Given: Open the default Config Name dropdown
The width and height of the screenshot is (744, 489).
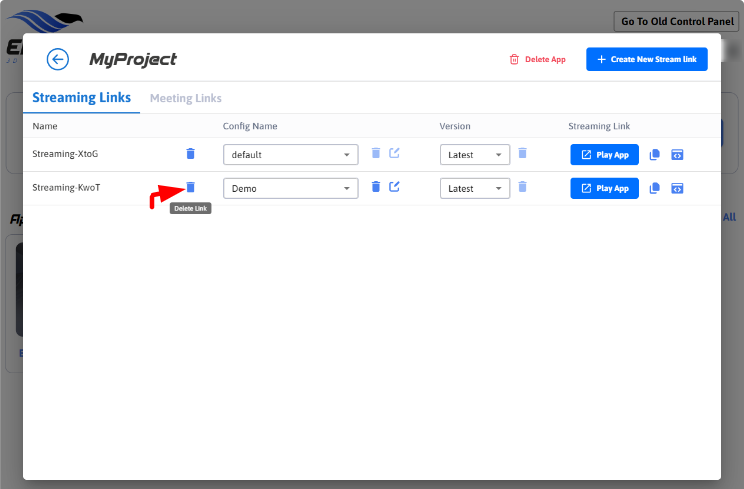Looking at the screenshot, I should coord(290,155).
